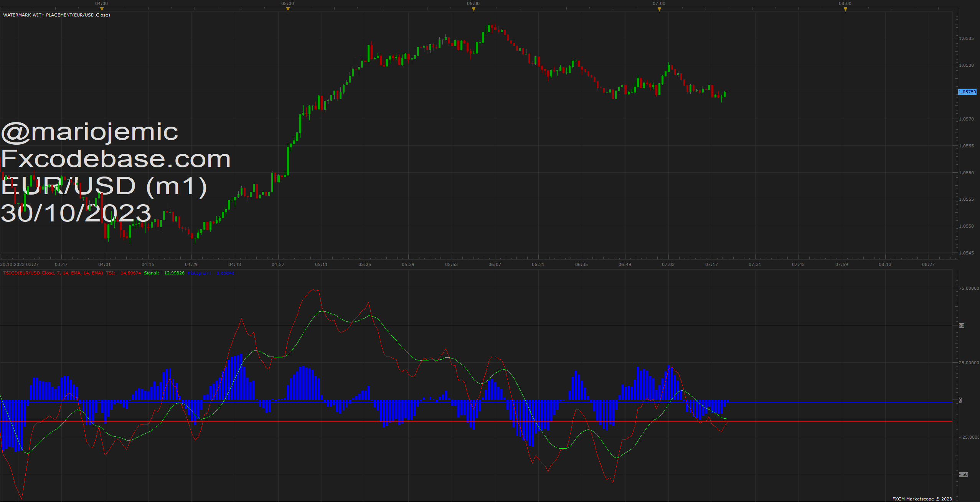Click the 07:00 hour marker triangle
980x502 pixels.
(659, 10)
